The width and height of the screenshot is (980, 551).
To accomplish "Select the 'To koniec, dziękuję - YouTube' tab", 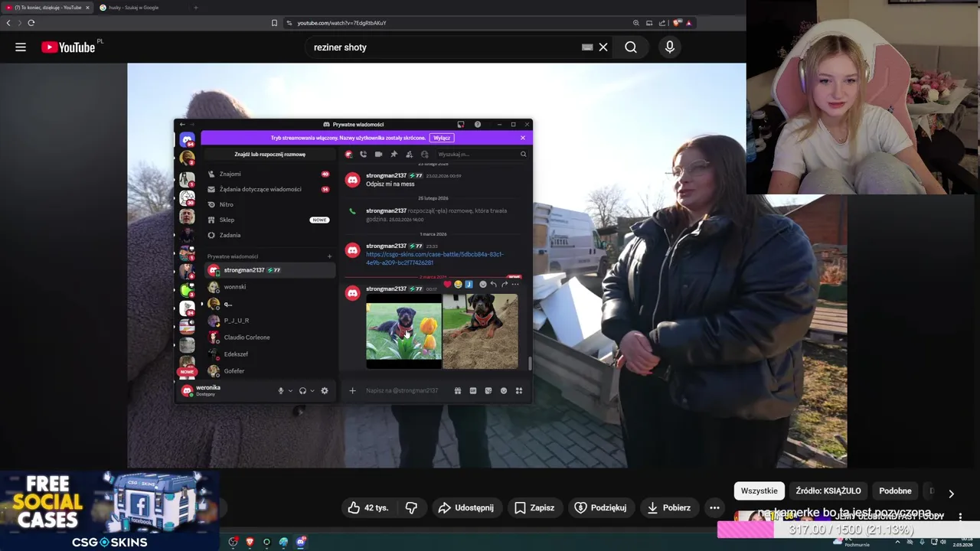I will click(47, 8).
